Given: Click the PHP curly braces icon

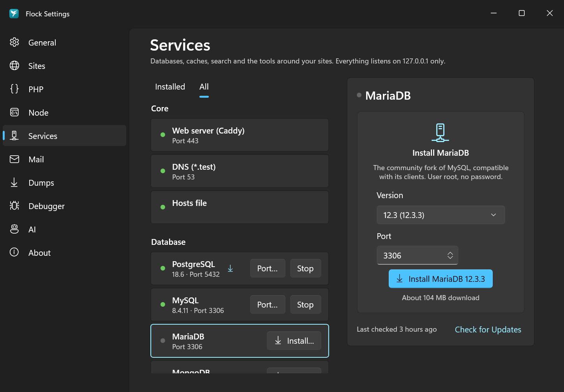Looking at the screenshot, I should coord(14,89).
